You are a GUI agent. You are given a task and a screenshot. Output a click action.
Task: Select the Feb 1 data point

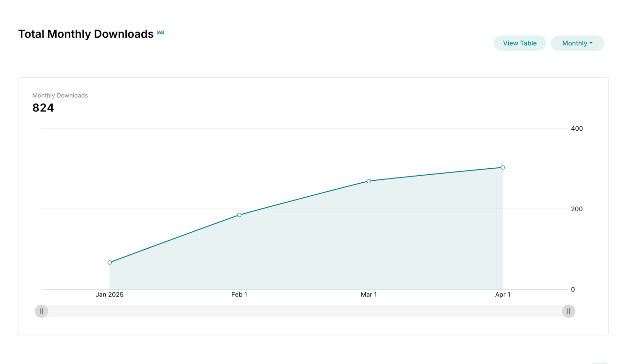coord(239,215)
